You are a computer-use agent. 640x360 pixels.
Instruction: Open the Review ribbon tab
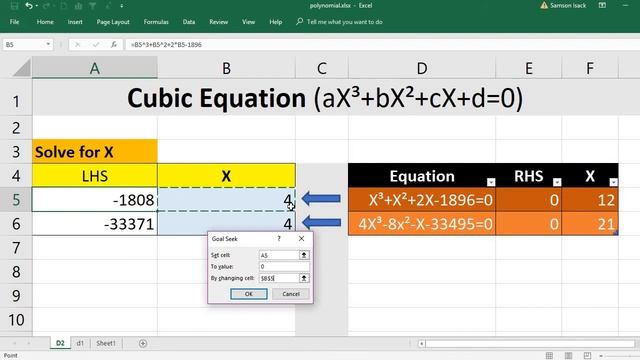(218, 22)
